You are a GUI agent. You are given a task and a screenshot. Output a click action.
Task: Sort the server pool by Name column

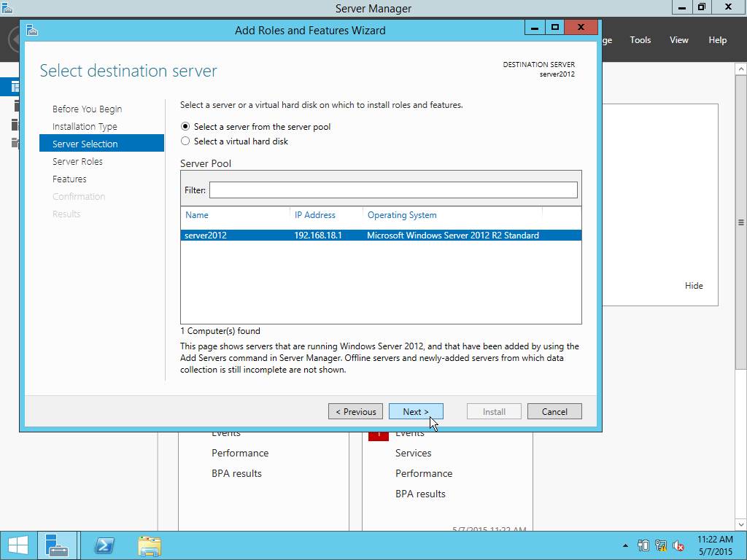pyautogui.click(x=197, y=215)
